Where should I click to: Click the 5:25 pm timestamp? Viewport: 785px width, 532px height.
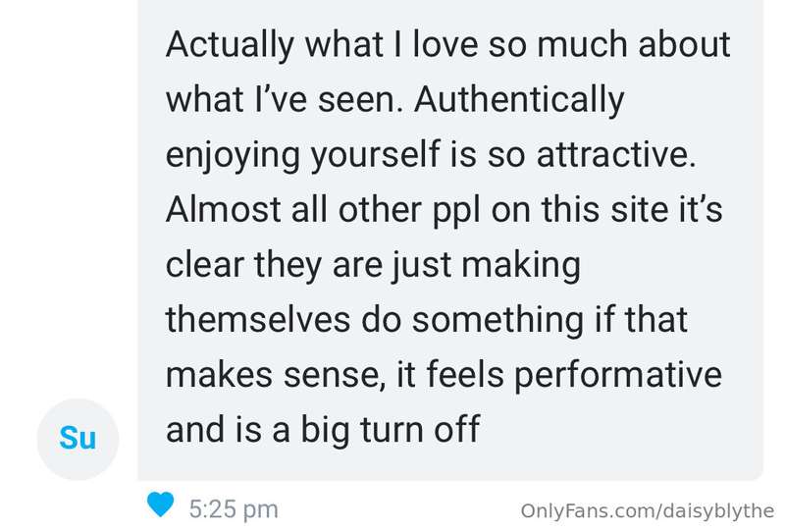point(234,509)
